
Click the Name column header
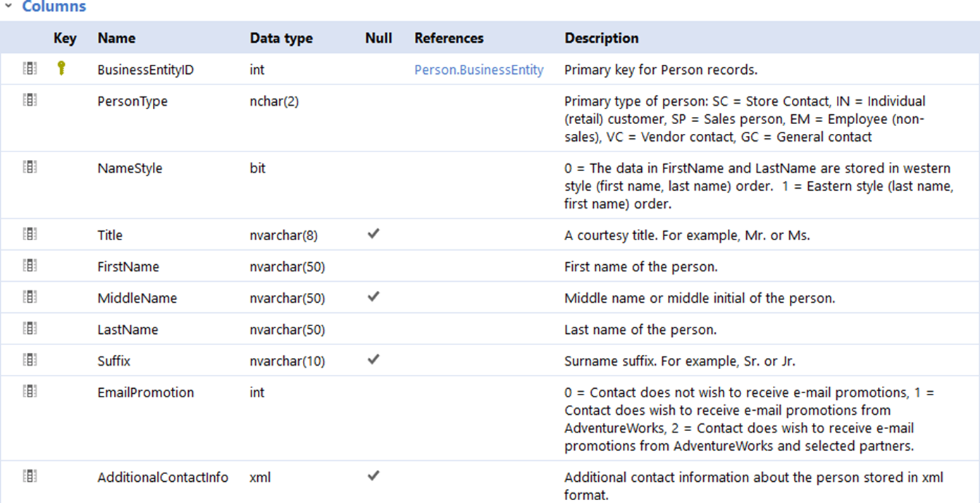pos(116,38)
